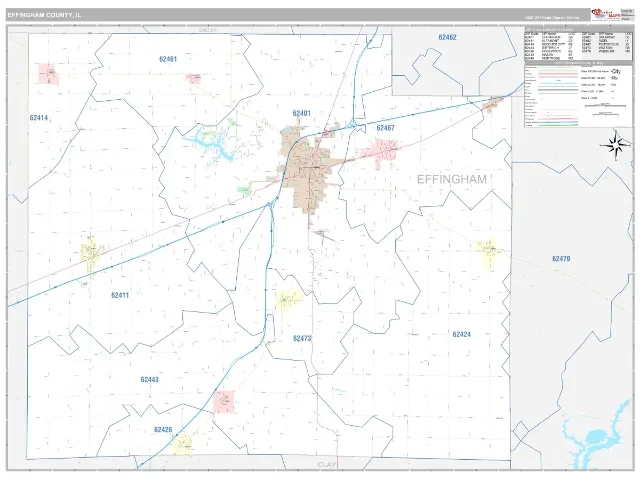Select ZIP code label 62443

149,380
